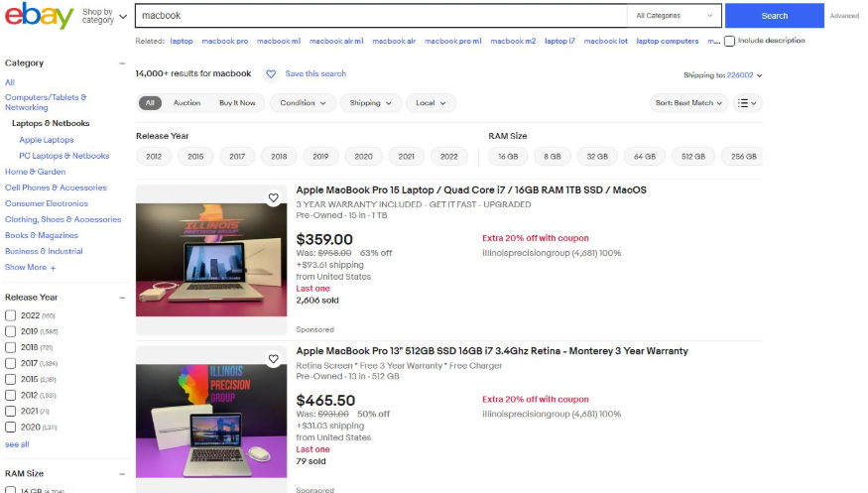Open the Advanced search link
868x493 pixels.
point(844,16)
